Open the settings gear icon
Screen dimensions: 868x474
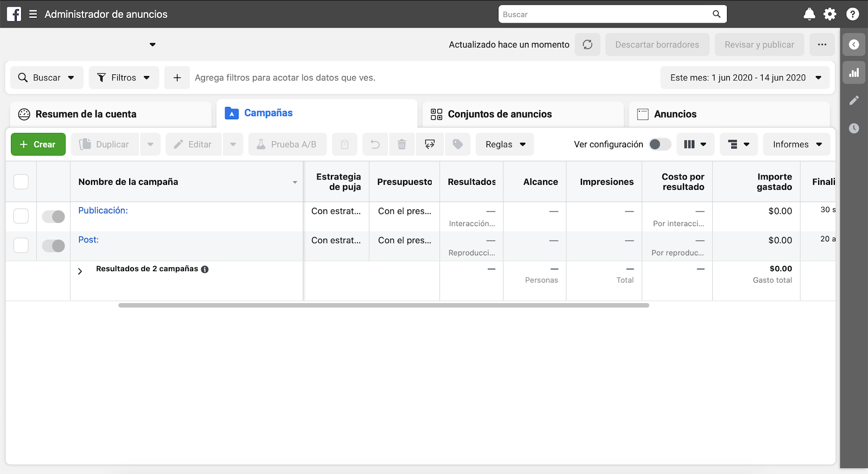[830, 14]
